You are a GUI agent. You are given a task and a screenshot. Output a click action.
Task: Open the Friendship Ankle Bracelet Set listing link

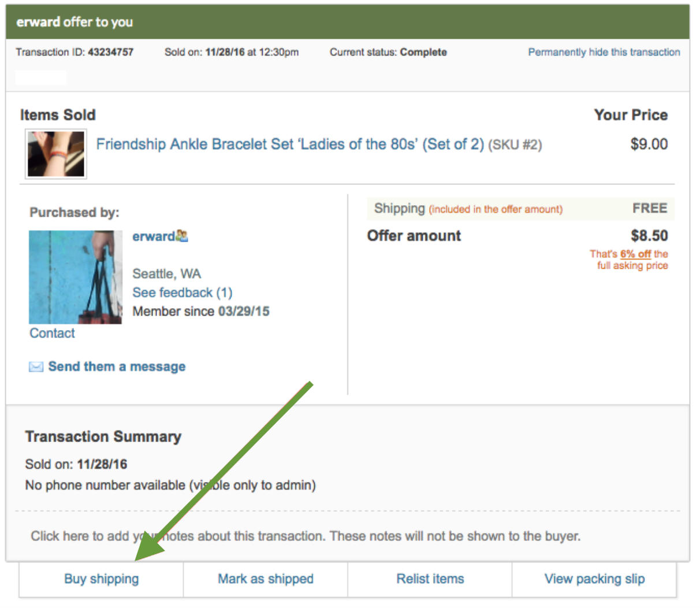(290, 144)
